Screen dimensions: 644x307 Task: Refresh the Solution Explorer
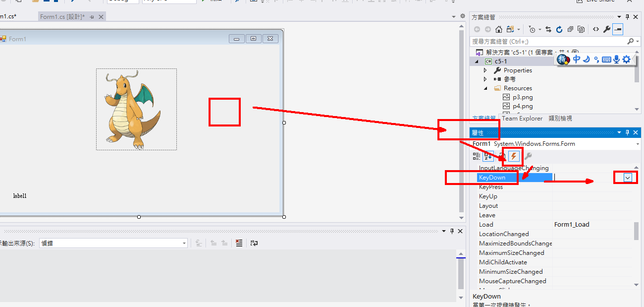pyautogui.click(x=559, y=29)
